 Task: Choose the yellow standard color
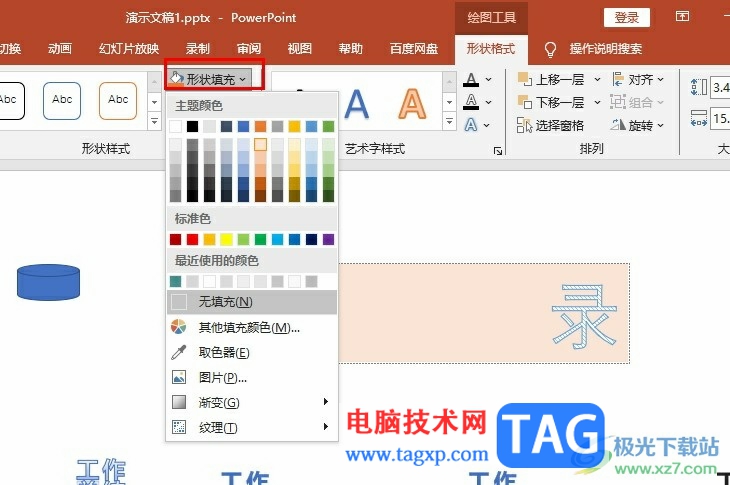(x=226, y=239)
